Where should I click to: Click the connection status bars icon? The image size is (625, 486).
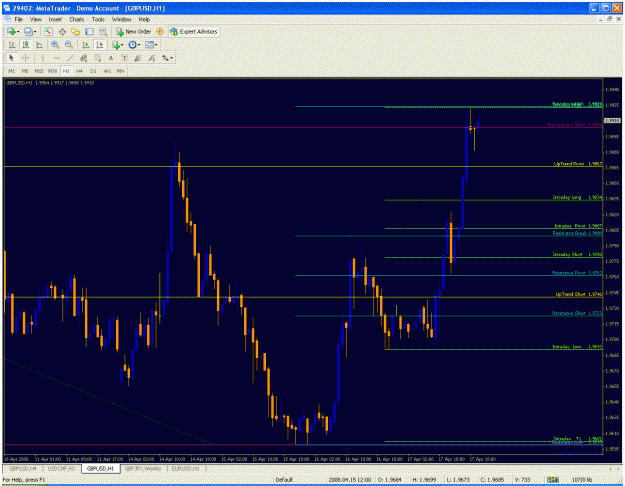tap(553, 480)
